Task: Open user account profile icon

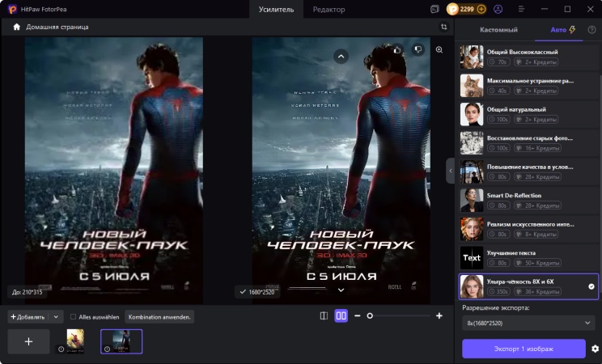Action: [x=498, y=9]
